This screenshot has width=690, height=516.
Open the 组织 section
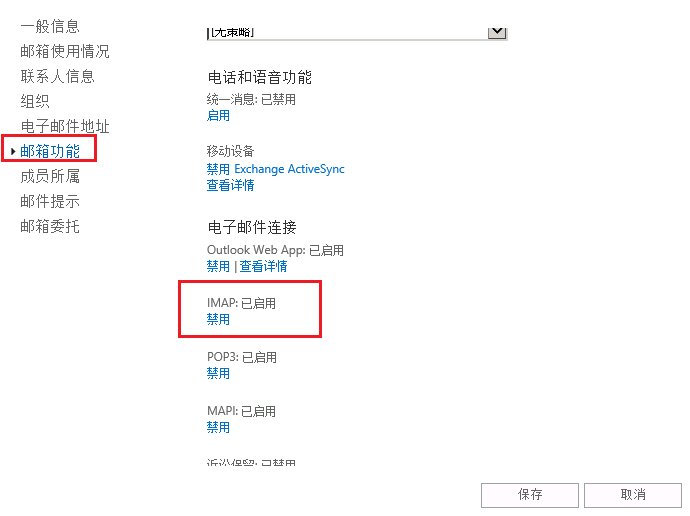point(35,101)
